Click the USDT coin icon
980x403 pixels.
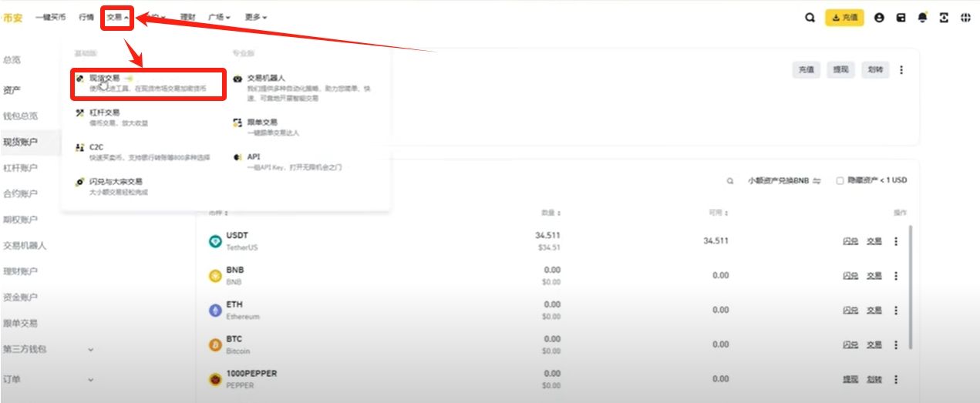click(215, 241)
